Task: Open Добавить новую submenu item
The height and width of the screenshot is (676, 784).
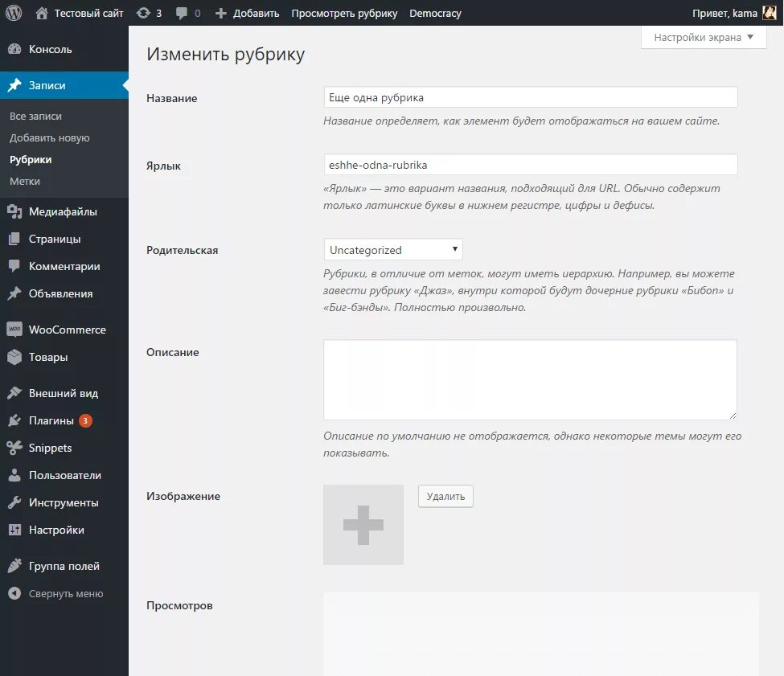Action: tap(50, 138)
